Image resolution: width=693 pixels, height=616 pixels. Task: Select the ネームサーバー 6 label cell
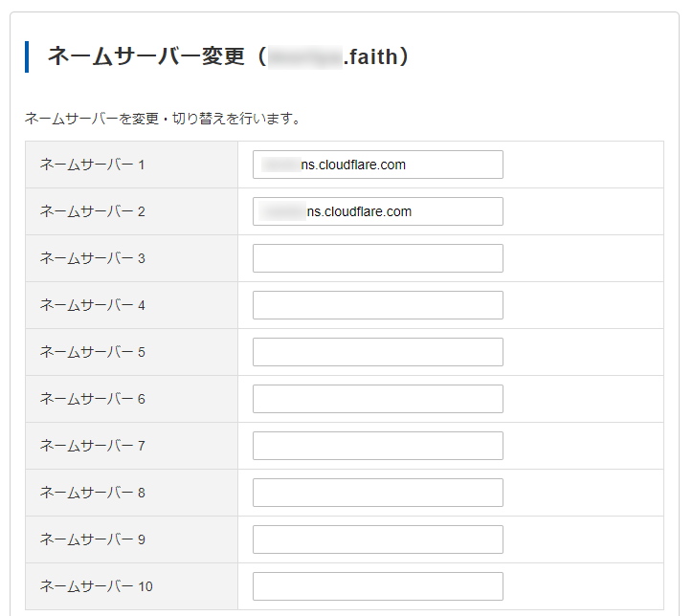pos(92,399)
